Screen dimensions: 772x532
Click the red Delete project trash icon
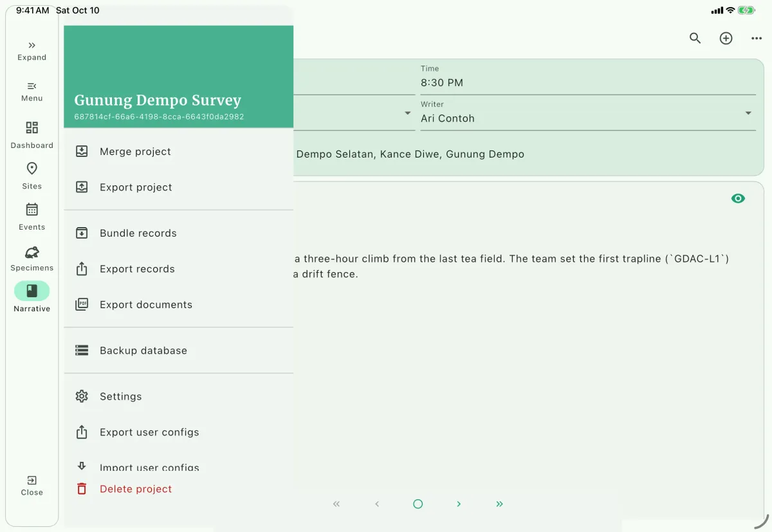[x=82, y=489]
